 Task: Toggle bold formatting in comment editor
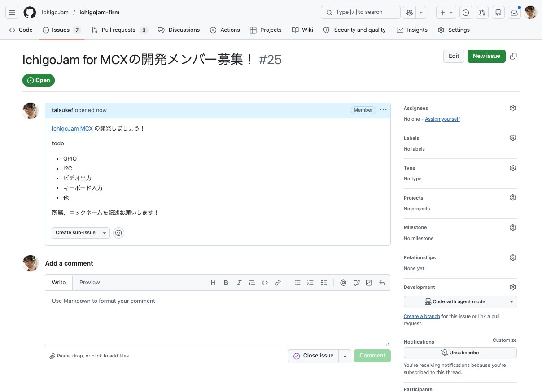tap(226, 283)
